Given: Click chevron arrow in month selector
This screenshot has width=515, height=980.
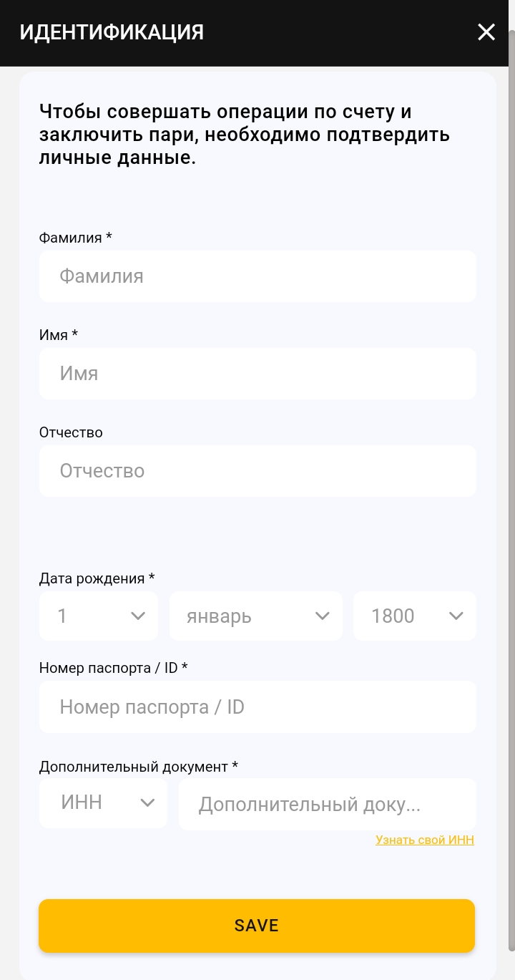Looking at the screenshot, I should click(x=323, y=616).
